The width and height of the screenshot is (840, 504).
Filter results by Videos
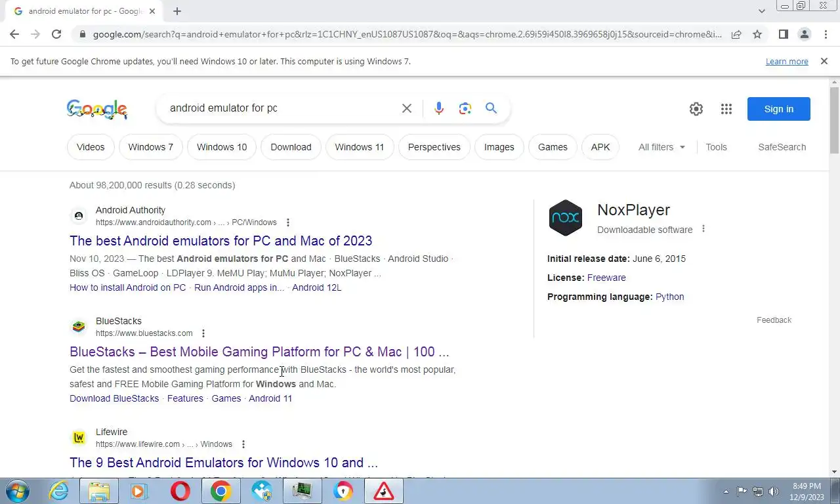pyautogui.click(x=91, y=147)
